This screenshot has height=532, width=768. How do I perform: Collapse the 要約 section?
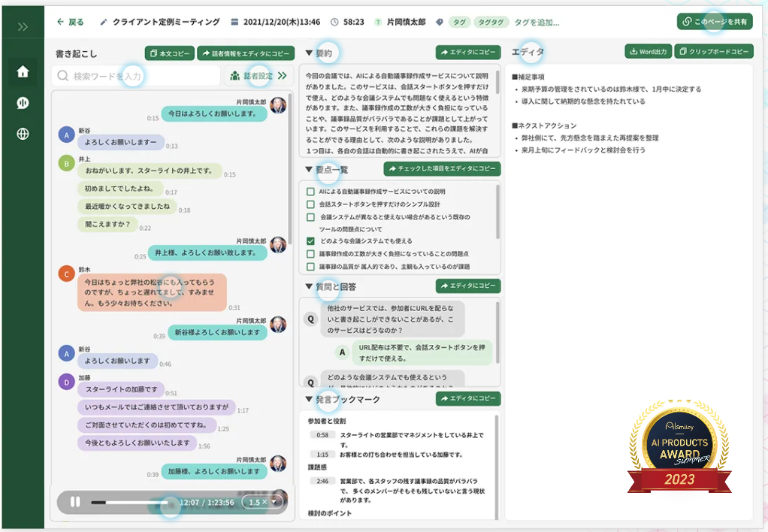click(x=309, y=53)
